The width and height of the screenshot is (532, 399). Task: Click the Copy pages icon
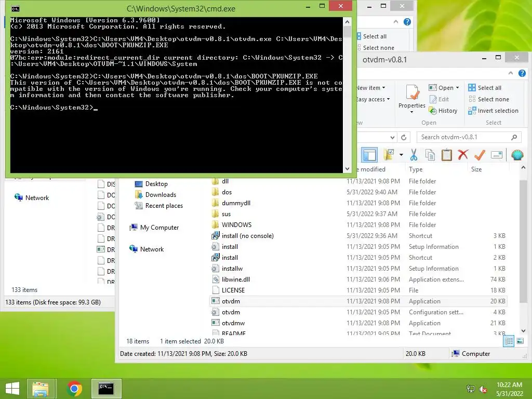coord(430,155)
